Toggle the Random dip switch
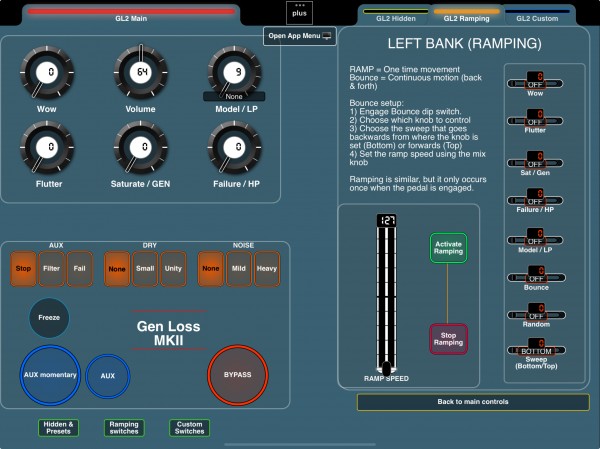 536,314
